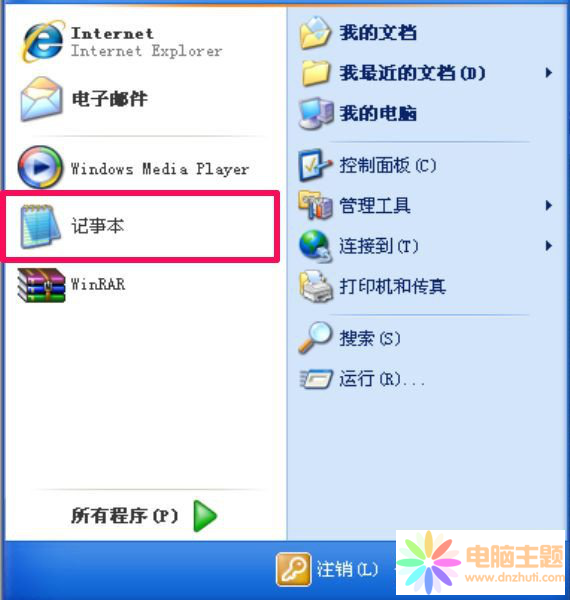Select the 连接到(T) menu entry
Viewport: 570px width, 600px height.
coord(426,245)
